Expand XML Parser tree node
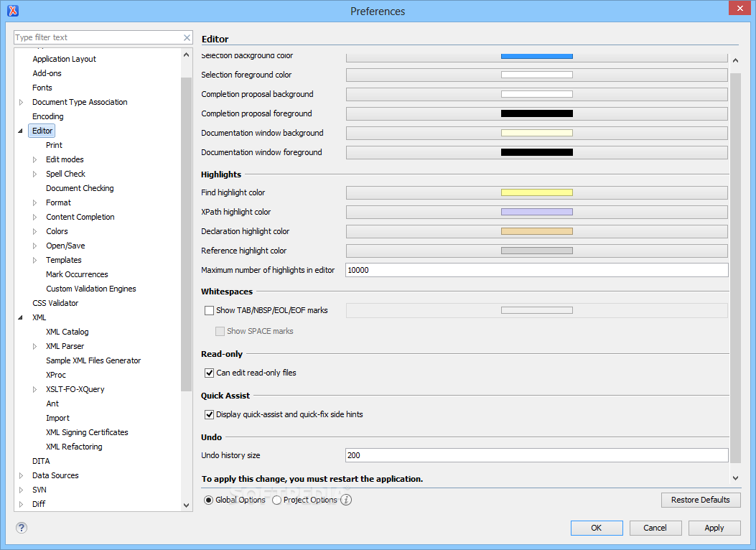 click(34, 346)
